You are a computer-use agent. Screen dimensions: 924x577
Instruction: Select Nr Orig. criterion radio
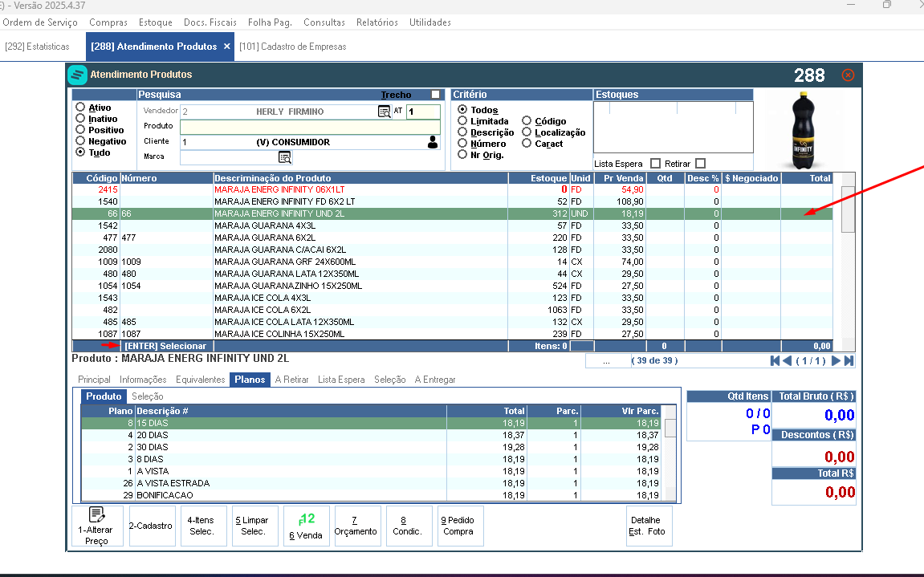pos(462,154)
